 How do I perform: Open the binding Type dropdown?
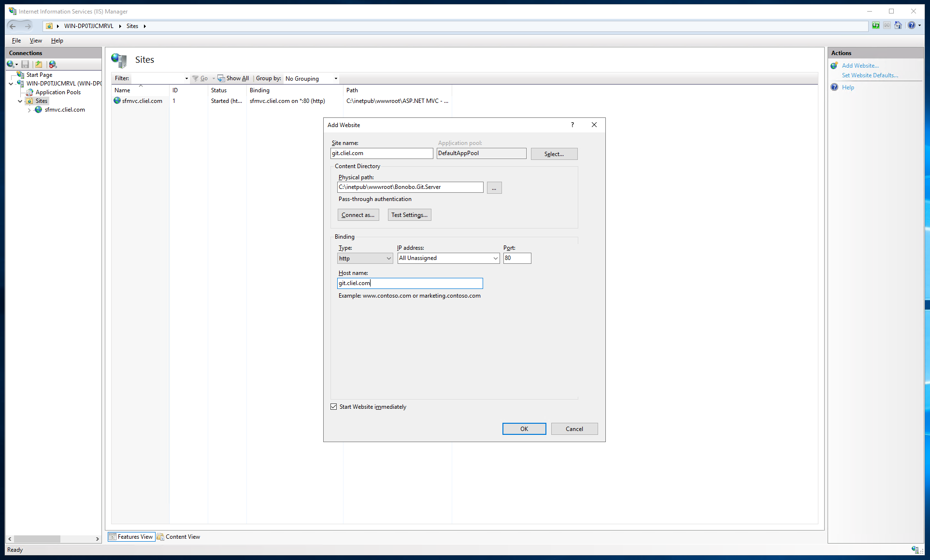[x=365, y=258]
